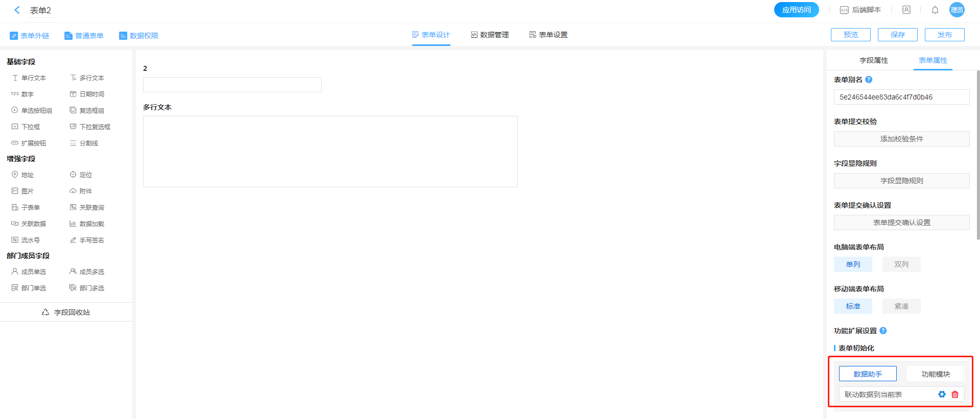Click the back arrow beside 表单2
Image resolution: width=980 pixels, height=419 pixels.
click(x=17, y=10)
